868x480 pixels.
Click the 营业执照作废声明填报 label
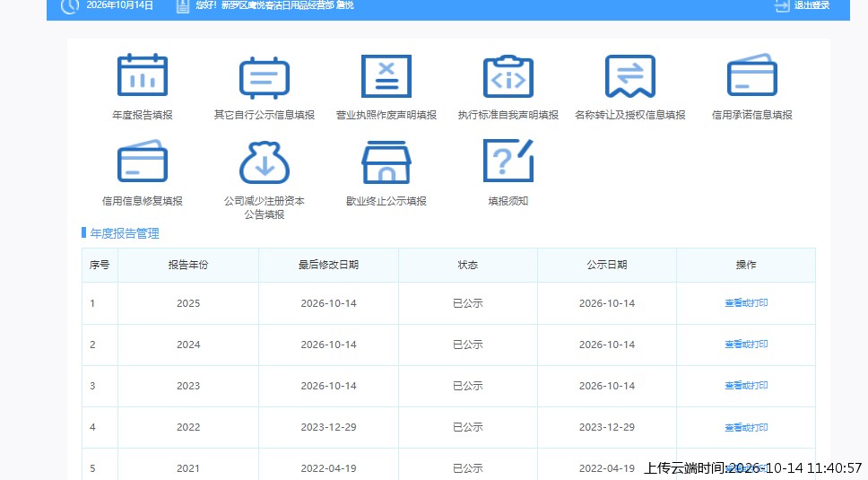pyautogui.click(x=386, y=115)
